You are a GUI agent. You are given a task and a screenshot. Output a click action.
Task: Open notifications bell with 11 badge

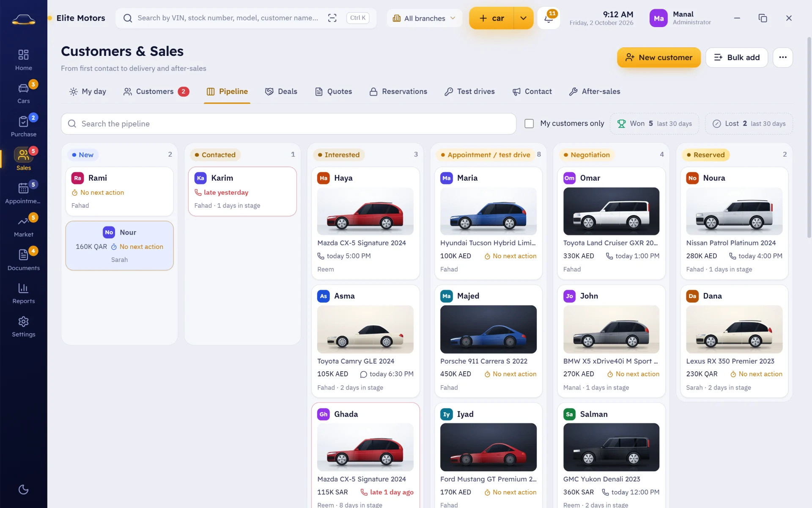point(549,18)
